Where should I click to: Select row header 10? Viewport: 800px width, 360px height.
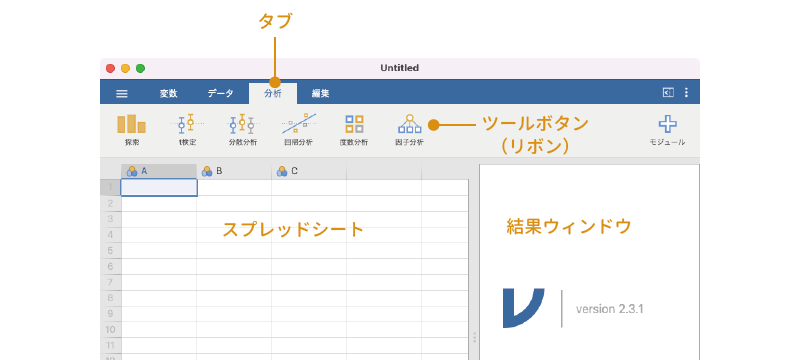(x=111, y=329)
